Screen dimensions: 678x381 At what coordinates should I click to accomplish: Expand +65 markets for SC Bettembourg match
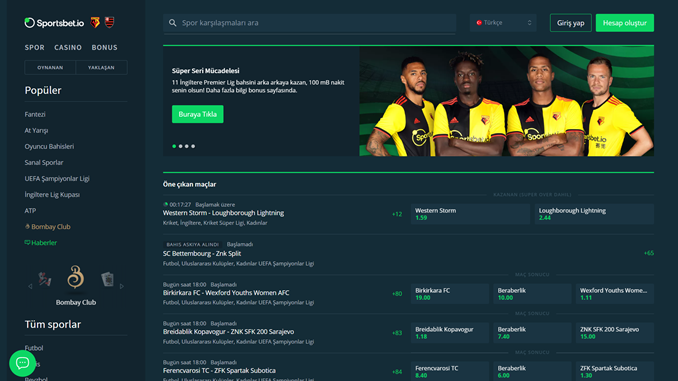pyautogui.click(x=649, y=253)
